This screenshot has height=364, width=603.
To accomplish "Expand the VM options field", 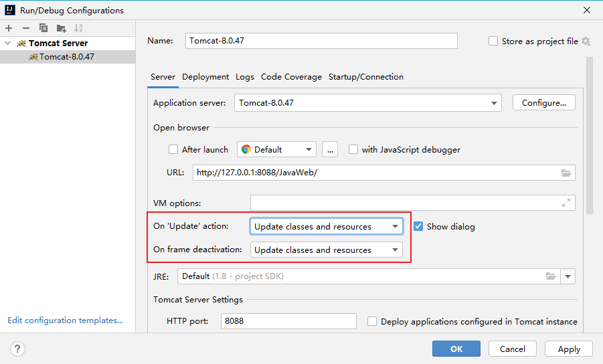I will coord(566,203).
